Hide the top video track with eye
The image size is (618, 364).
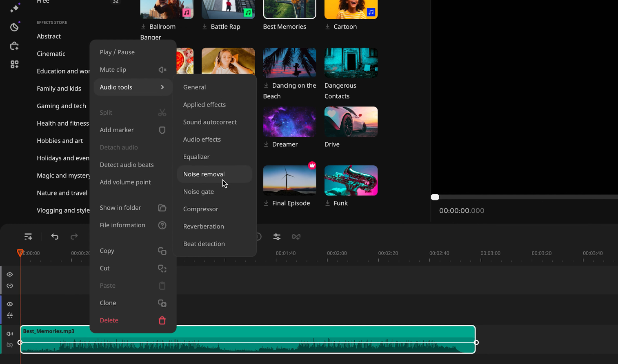tap(10, 275)
